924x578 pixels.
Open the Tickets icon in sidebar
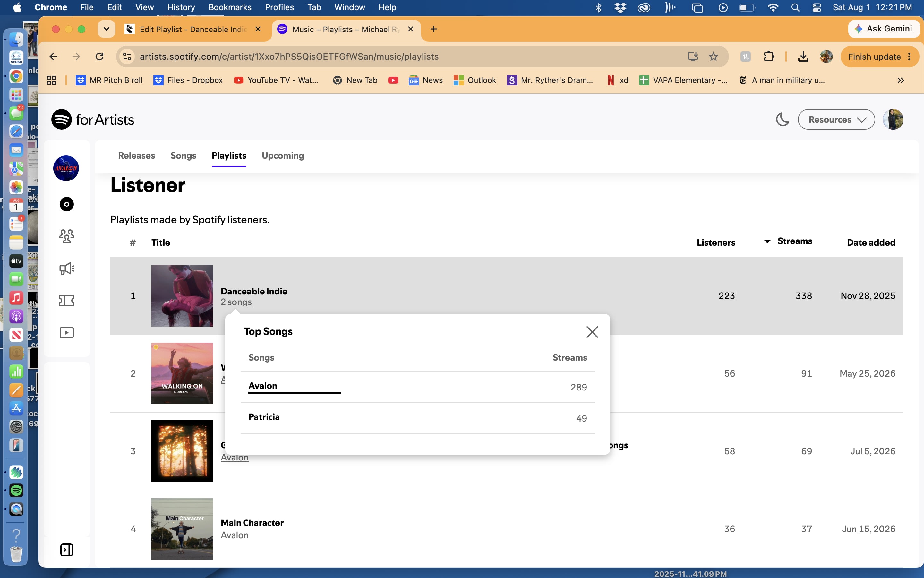(x=66, y=301)
